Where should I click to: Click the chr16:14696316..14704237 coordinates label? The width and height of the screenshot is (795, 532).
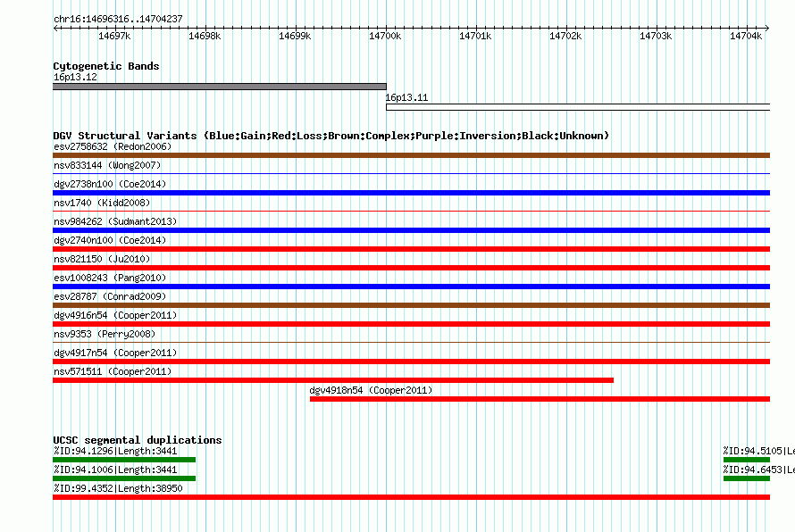pos(118,19)
